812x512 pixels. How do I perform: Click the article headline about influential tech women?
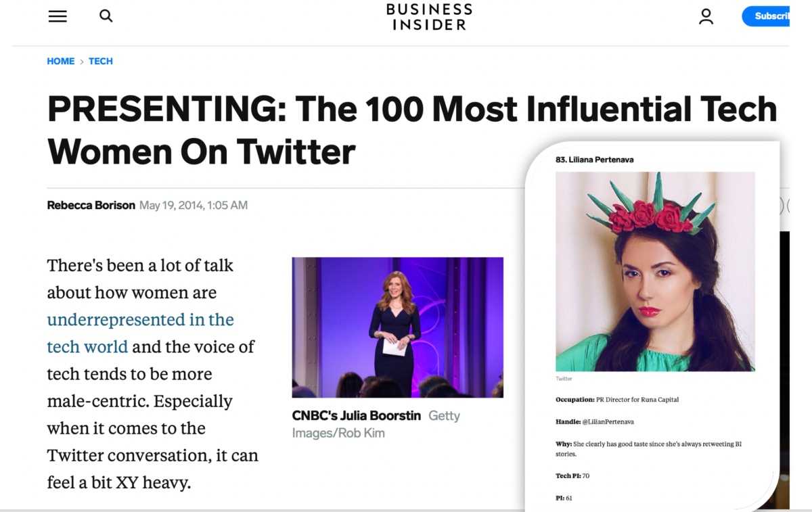(411, 130)
